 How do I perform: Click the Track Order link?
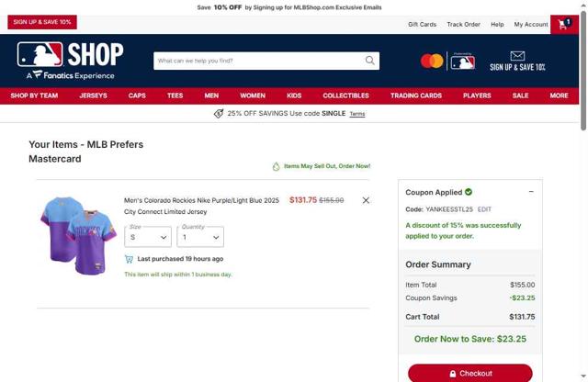coord(463,25)
